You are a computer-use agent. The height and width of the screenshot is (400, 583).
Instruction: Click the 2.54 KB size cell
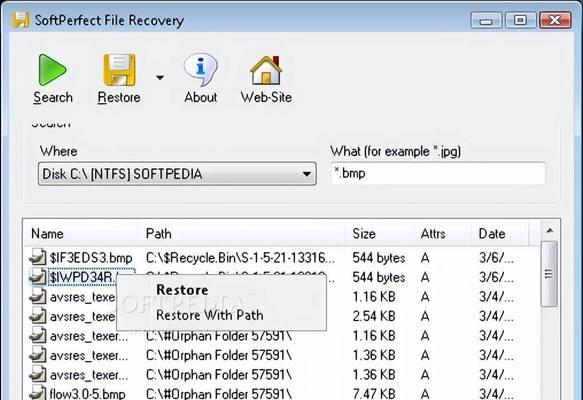click(374, 316)
